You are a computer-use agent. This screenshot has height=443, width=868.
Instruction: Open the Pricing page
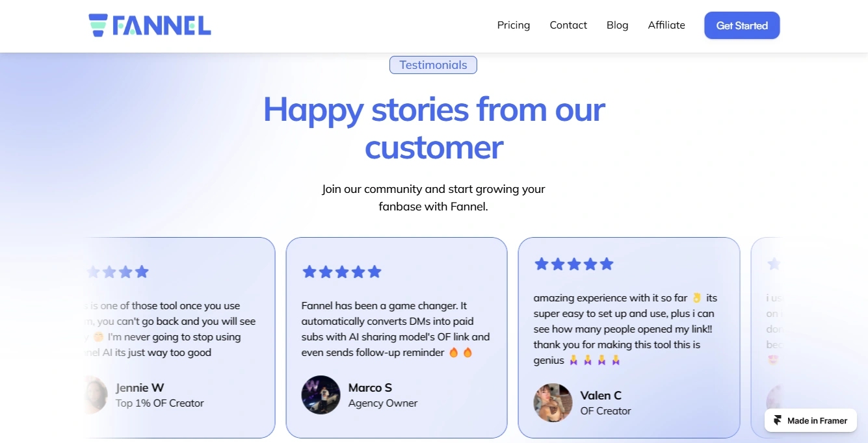tap(514, 25)
